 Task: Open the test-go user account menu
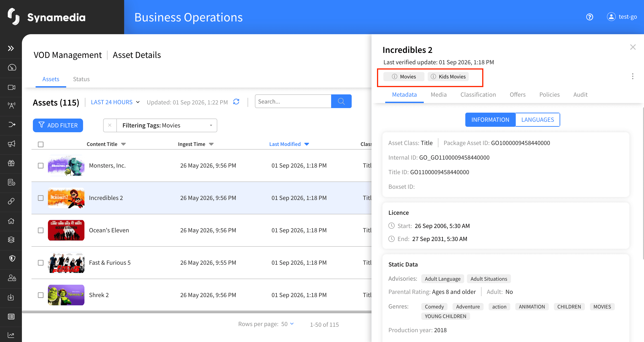click(x=622, y=17)
